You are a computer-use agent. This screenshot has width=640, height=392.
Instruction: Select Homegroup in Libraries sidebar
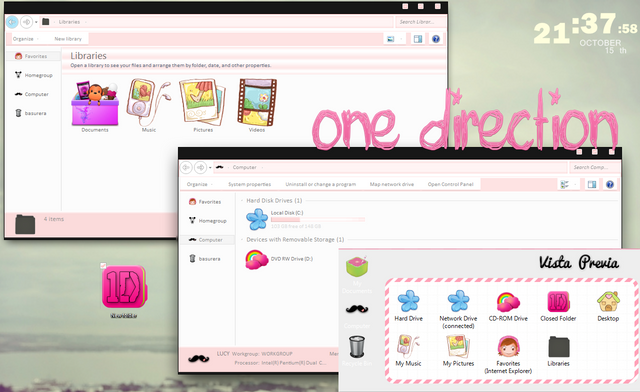tap(34, 75)
